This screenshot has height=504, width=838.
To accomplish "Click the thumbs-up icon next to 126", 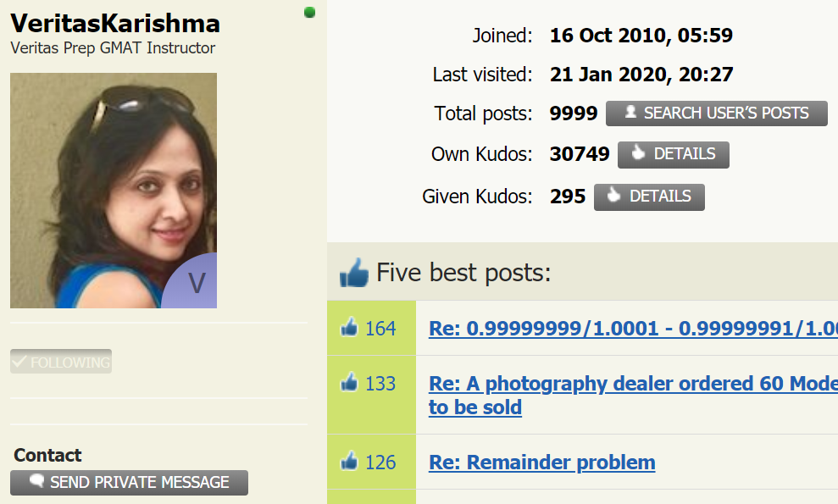I will pos(350,461).
